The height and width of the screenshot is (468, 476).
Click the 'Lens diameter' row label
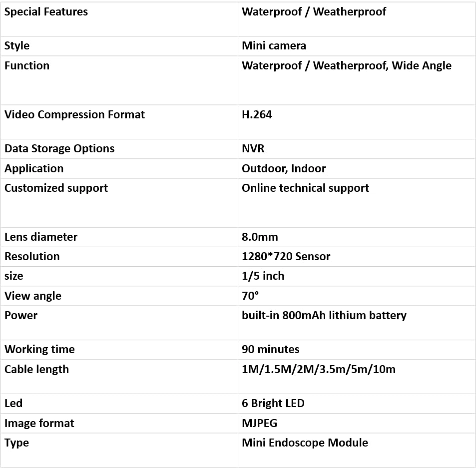click(x=41, y=237)
